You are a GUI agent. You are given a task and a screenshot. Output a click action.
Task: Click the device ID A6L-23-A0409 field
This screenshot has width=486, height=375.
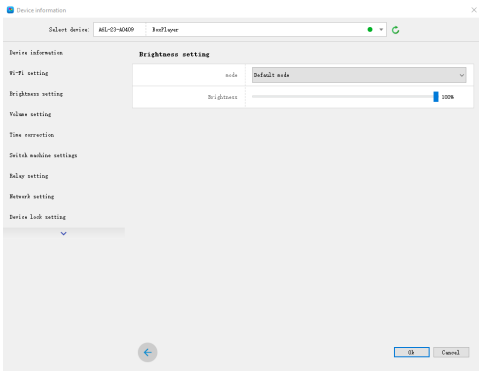tap(116, 30)
